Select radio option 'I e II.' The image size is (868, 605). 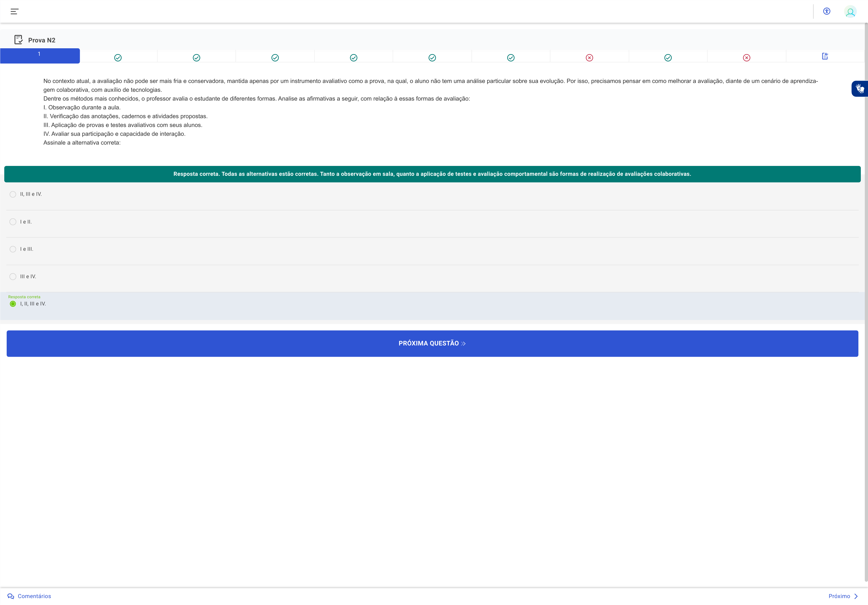(x=13, y=222)
